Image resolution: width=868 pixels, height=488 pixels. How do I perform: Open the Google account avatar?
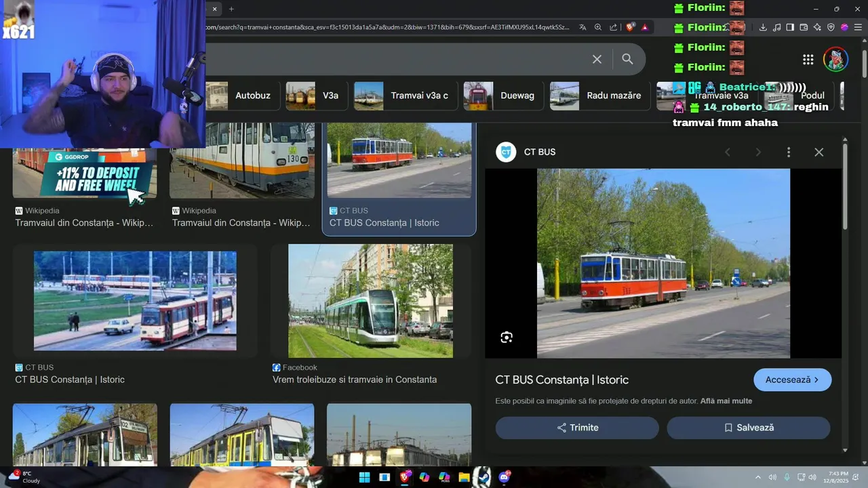(x=835, y=60)
